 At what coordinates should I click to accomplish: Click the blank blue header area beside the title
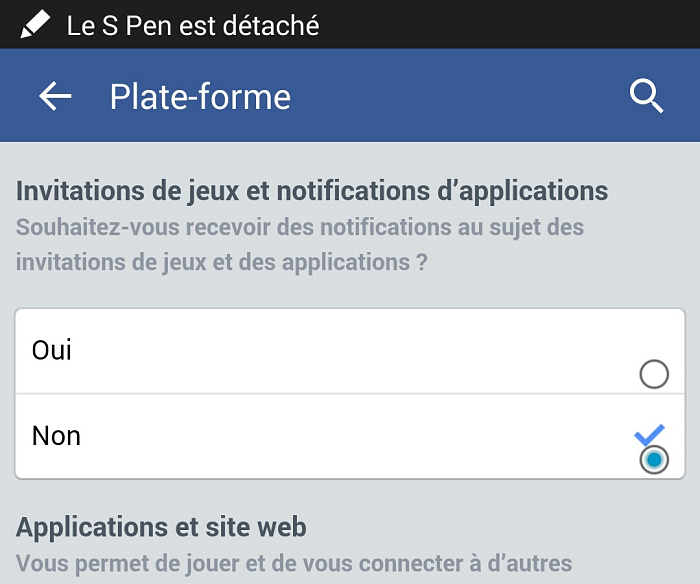(450, 96)
